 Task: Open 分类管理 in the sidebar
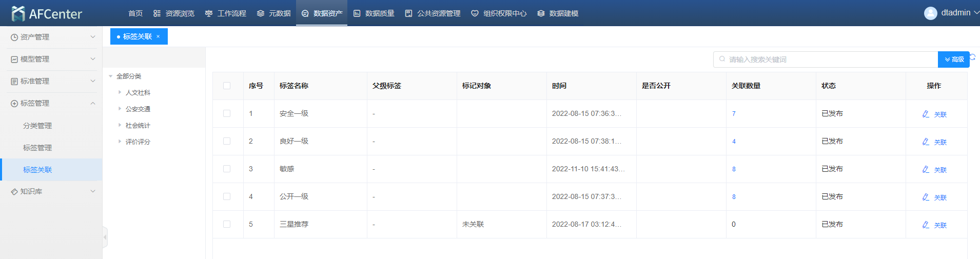tap(37, 126)
